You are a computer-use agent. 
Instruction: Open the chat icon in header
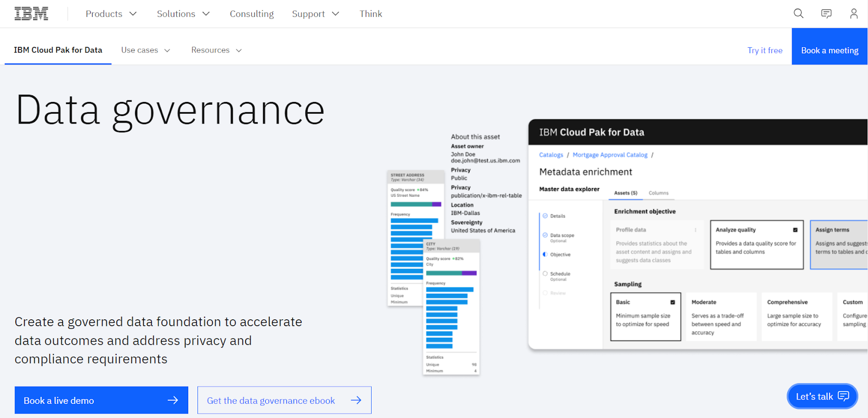pyautogui.click(x=826, y=14)
